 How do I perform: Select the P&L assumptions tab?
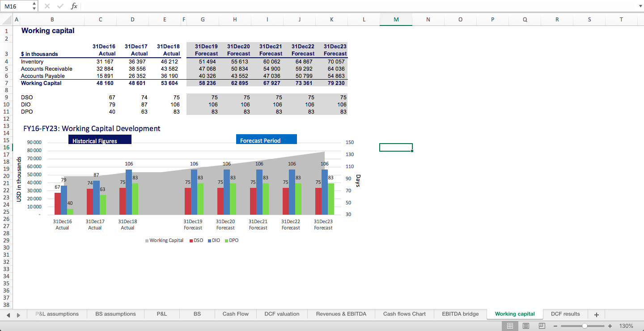pyautogui.click(x=57, y=314)
